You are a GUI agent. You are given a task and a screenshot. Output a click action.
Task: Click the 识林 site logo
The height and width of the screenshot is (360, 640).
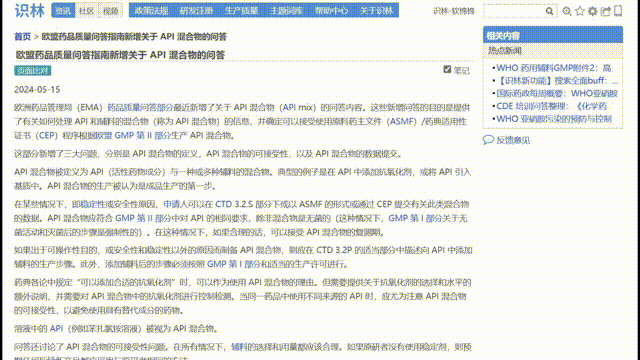(x=29, y=11)
